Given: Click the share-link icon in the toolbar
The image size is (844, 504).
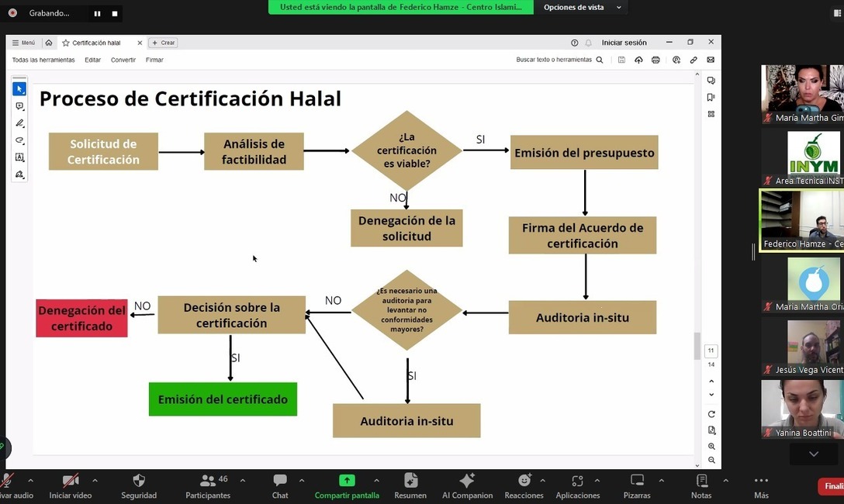Looking at the screenshot, I should pos(693,60).
